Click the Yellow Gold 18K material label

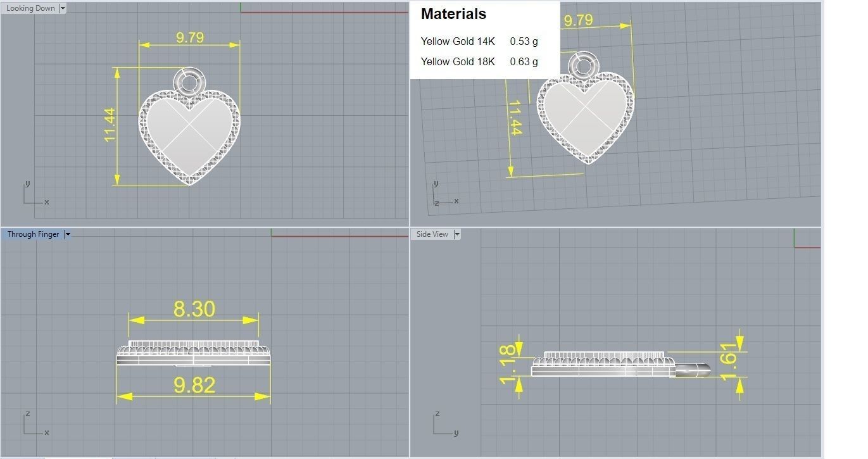point(458,61)
